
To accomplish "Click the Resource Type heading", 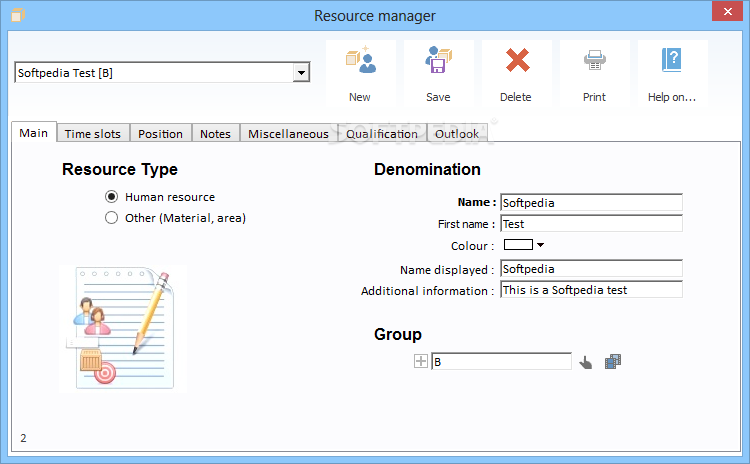I will tap(120, 169).
